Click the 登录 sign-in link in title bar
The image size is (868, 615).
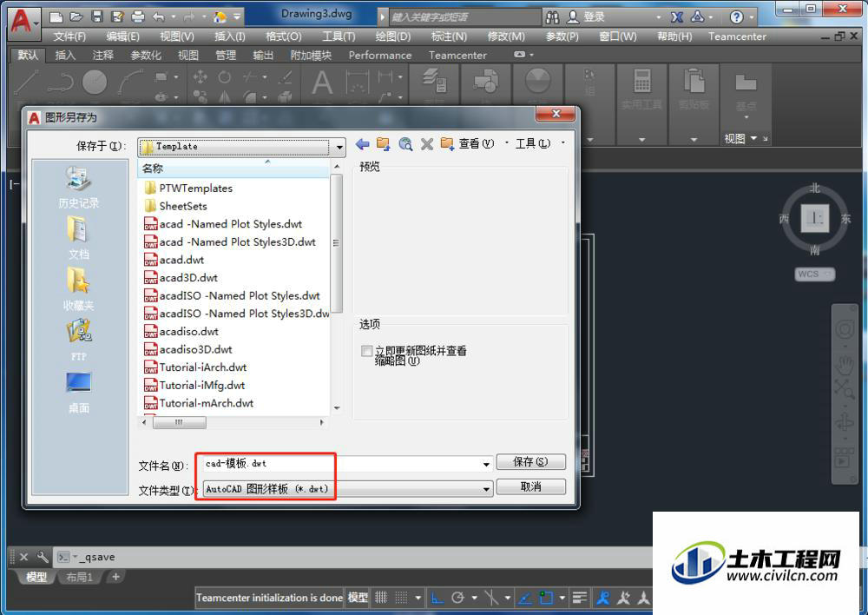pos(594,17)
